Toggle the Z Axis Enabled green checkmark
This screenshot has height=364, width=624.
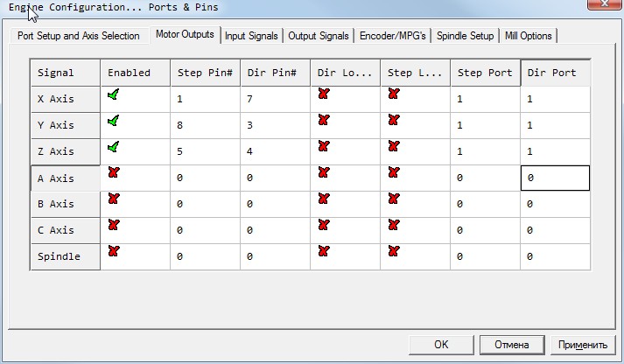(113, 146)
